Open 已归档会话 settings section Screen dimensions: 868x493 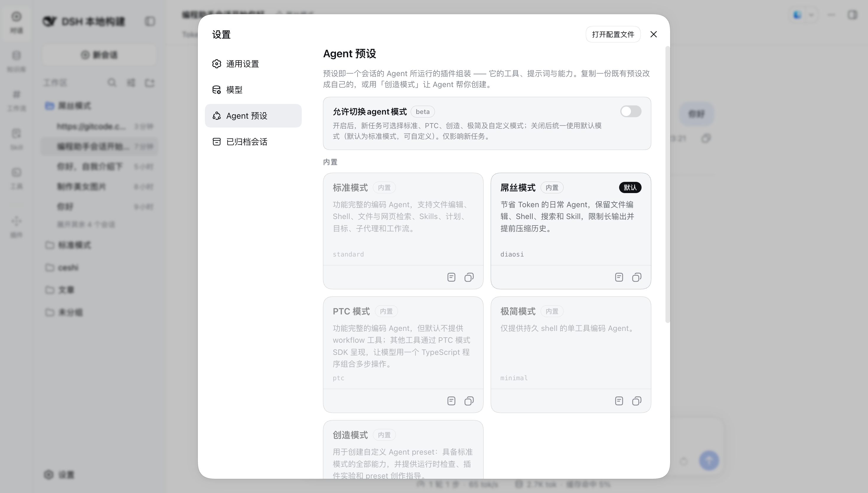253,141
